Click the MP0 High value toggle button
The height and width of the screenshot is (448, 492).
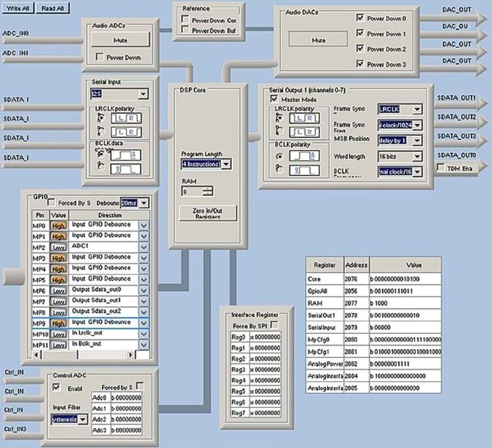59,226
